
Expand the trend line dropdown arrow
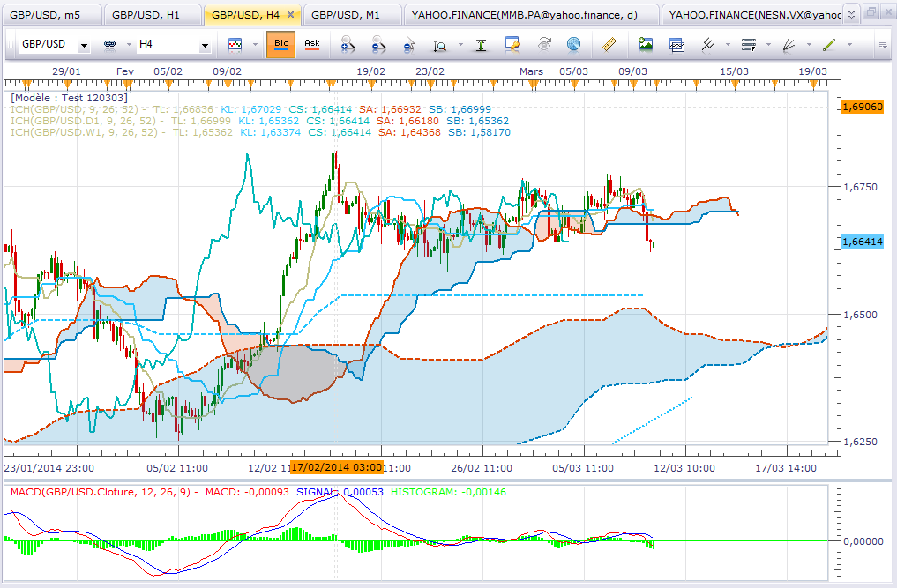[x=849, y=45]
